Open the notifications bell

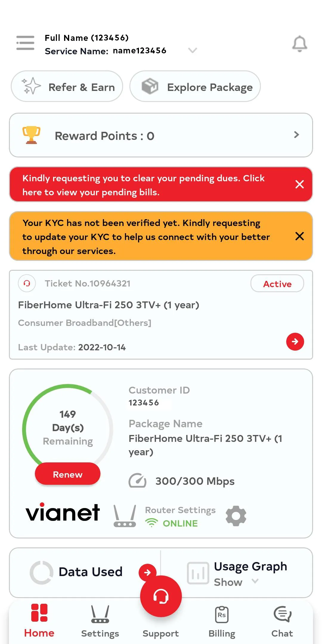(x=299, y=44)
